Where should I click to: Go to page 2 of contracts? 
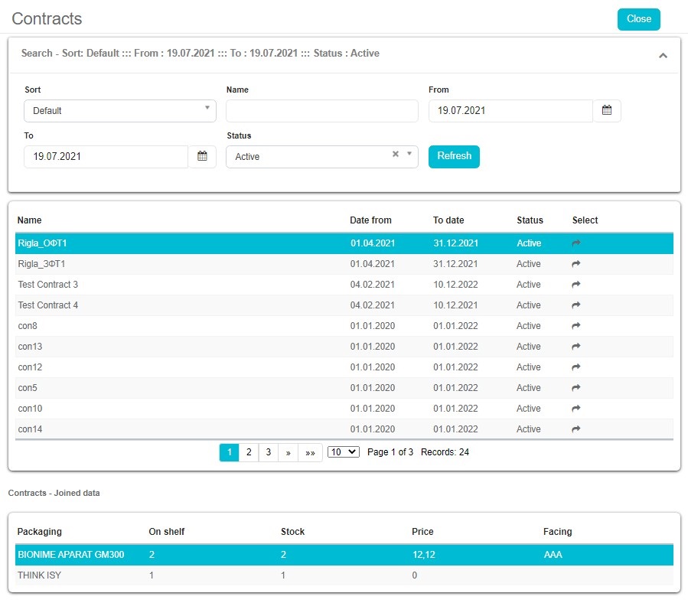[x=249, y=452]
